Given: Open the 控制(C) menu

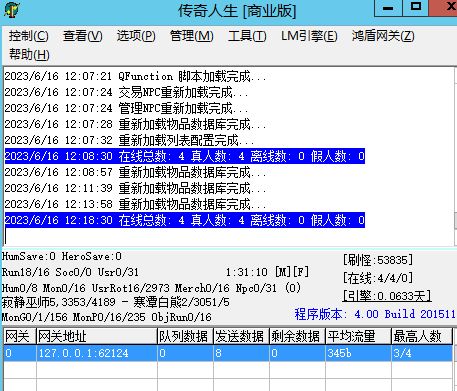Looking at the screenshot, I should pos(29,36).
